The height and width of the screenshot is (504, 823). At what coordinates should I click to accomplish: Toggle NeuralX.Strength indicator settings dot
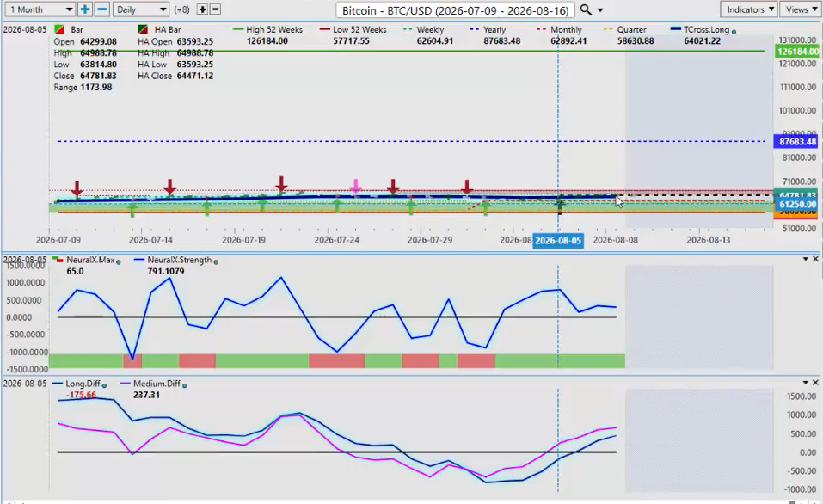(216, 261)
